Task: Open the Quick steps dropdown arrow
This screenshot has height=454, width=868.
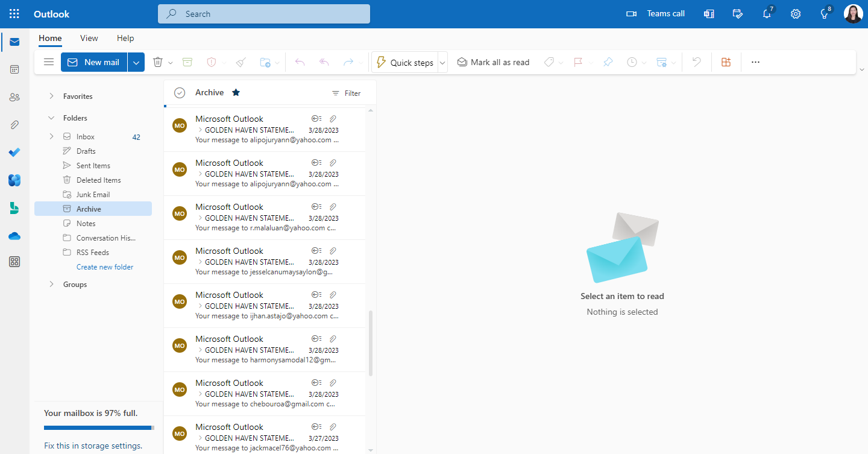Action: click(x=442, y=63)
